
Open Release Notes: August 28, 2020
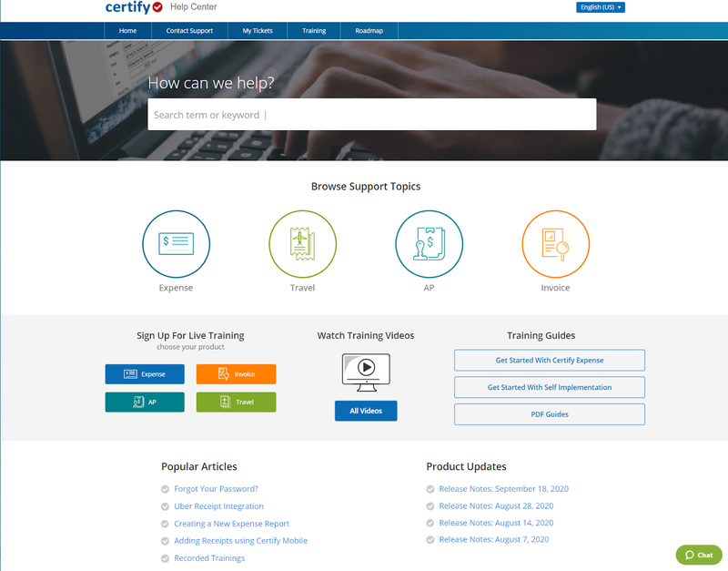coord(496,505)
